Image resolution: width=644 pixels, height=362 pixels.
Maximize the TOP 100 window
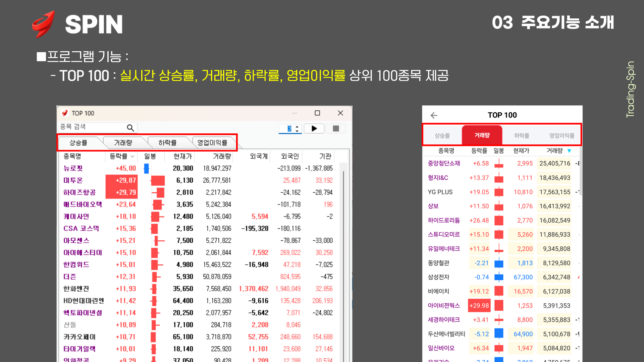click(x=317, y=113)
